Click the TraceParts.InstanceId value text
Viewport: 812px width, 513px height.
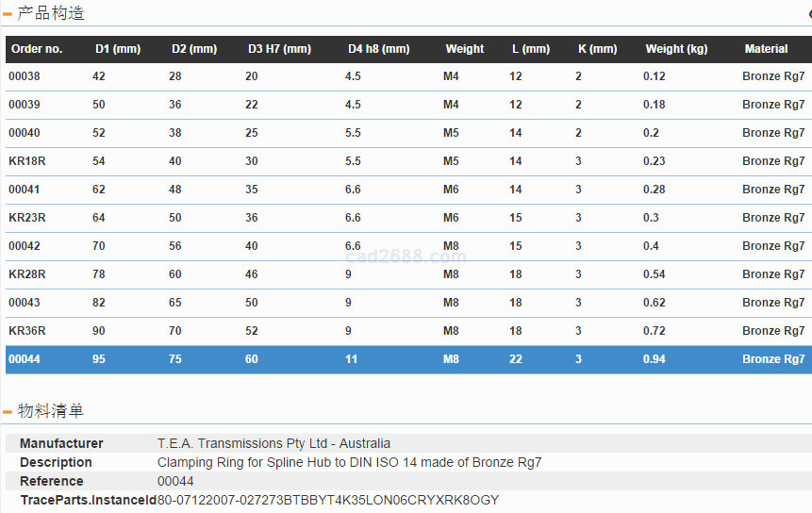coord(328,500)
